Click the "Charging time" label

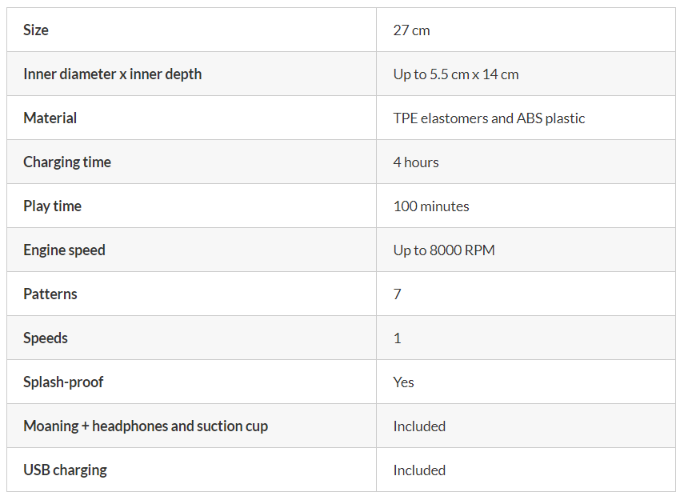tap(67, 162)
